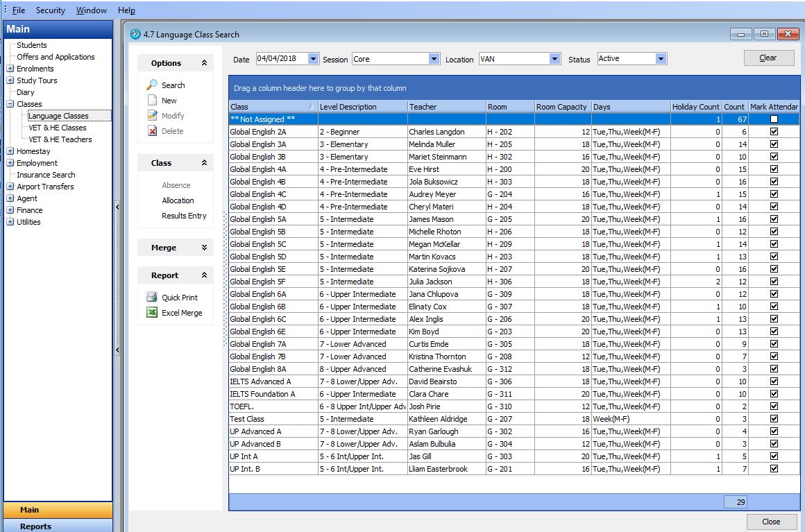Uncheck Mark Attendance for Test Class
The width and height of the screenshot is (805, 532).
(x=774, y=419)
